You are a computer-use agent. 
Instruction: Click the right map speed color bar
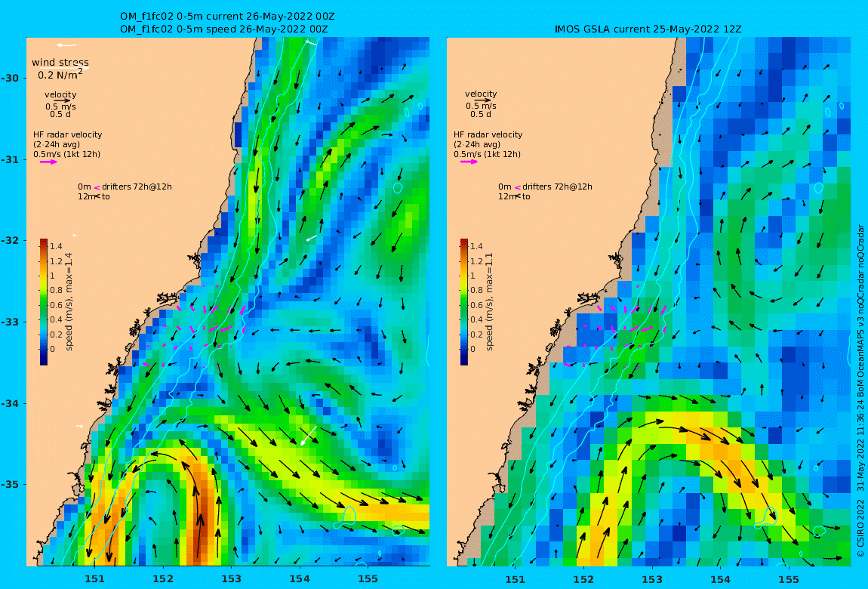coord(464,302)
